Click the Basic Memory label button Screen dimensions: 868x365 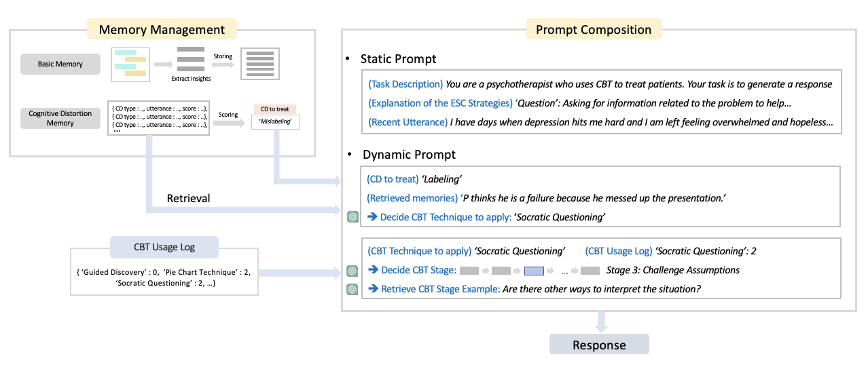point(60,64)
